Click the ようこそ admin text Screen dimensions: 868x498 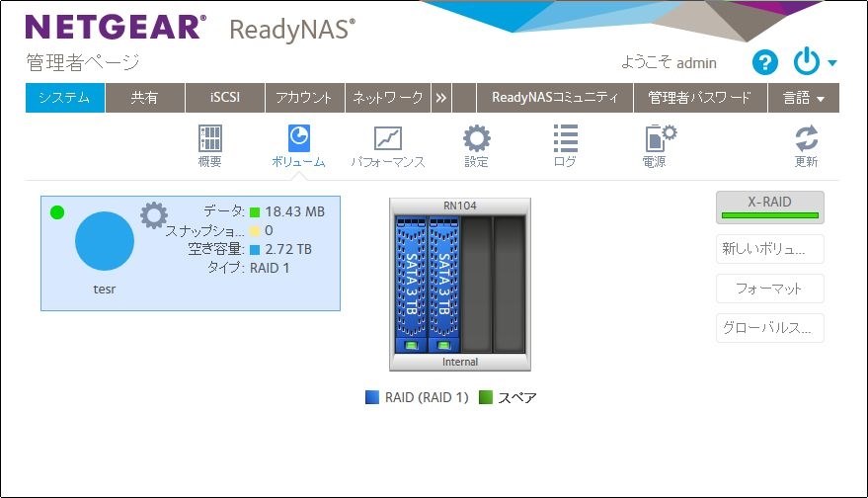(x=669, y=62)
